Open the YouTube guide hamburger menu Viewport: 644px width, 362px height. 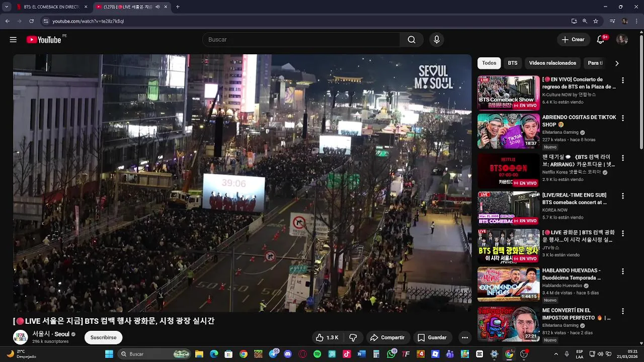click(13, 40)
